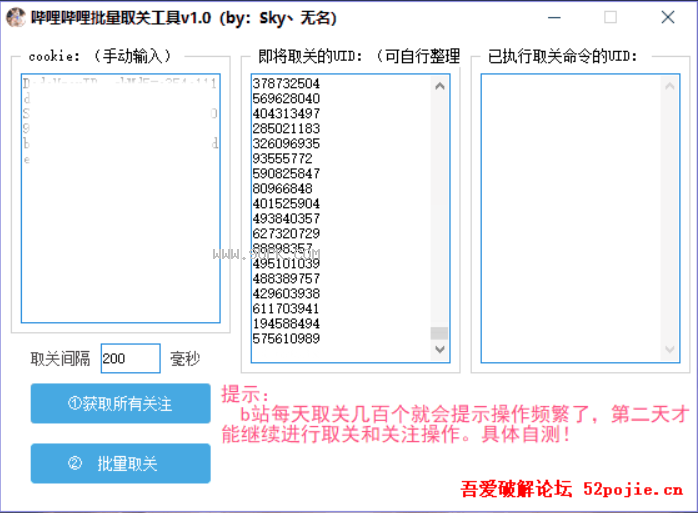Select UID 194588494 in the list
Screen dimensions: 698x513
tap(286, 324)
